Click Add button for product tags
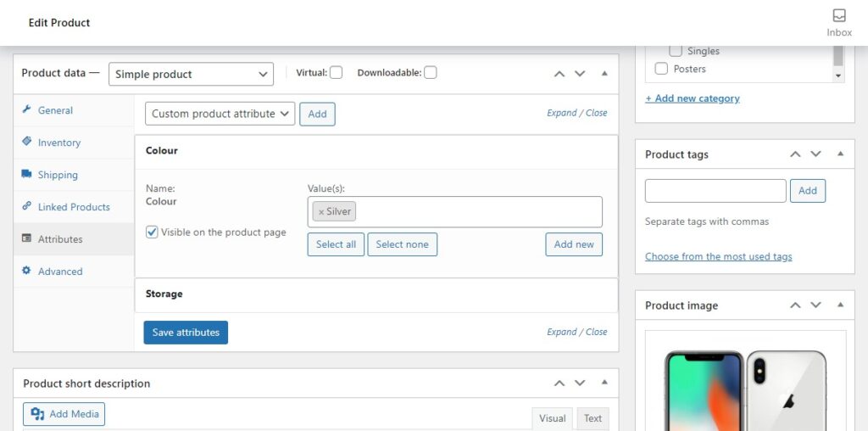The image size is (868, 431). [808, 191]
